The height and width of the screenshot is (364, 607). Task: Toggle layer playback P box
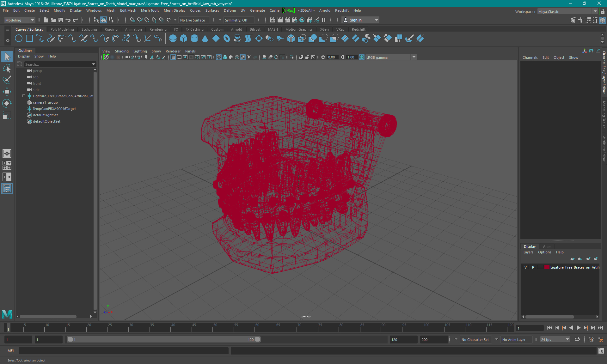(533, 267)
